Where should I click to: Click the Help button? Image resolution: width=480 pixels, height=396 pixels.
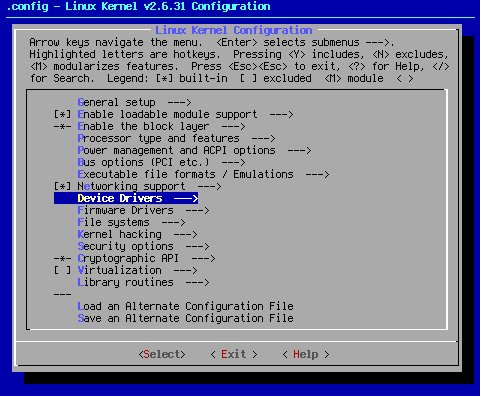(306, 354)
